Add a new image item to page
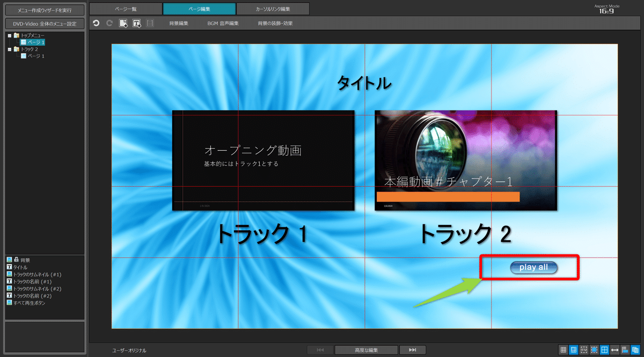The width and height of the screenshot is (644, 357). click(x=123, y=23)
